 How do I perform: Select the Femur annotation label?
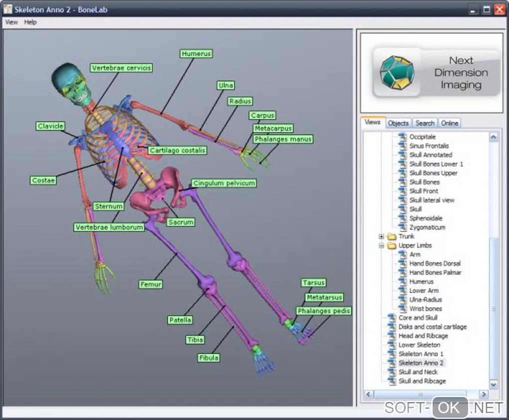[151, 284]
